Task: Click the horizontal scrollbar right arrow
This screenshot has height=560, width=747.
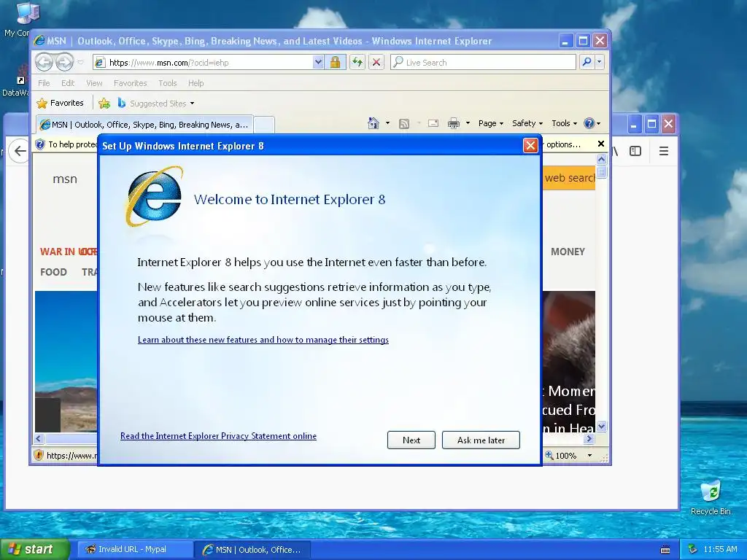Action: pyautogui.click(x=589, y=438)
